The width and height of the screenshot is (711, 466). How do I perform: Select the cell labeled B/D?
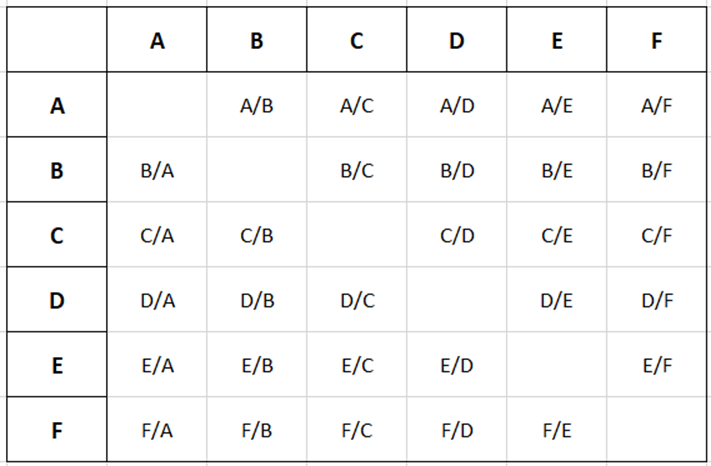tap(457, 170)
